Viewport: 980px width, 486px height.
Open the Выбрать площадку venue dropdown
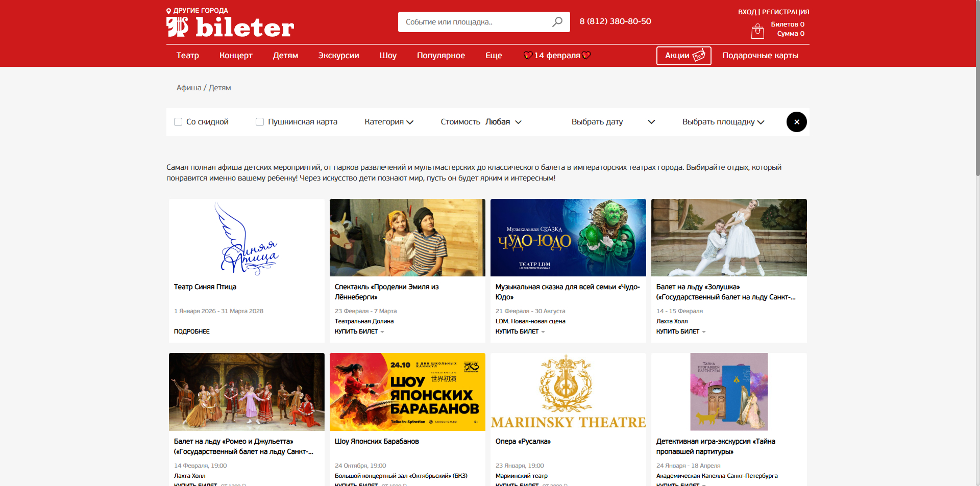[723, 122]
